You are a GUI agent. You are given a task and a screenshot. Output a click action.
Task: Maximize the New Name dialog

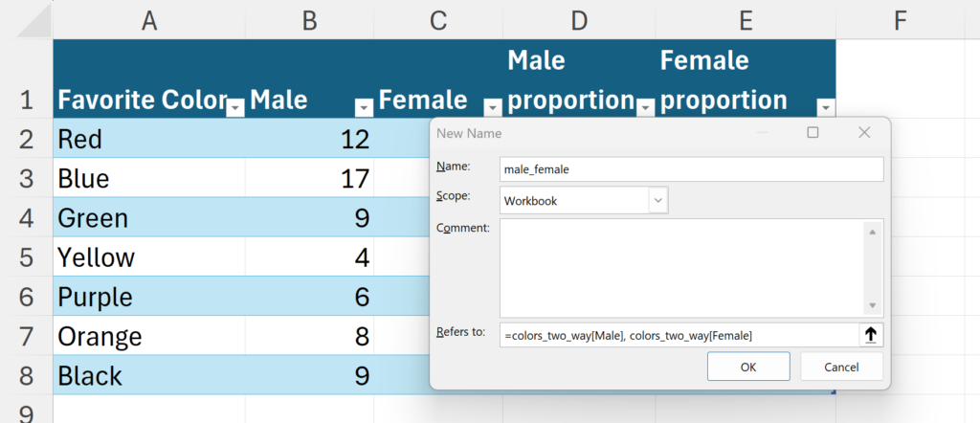click(813, 133)
